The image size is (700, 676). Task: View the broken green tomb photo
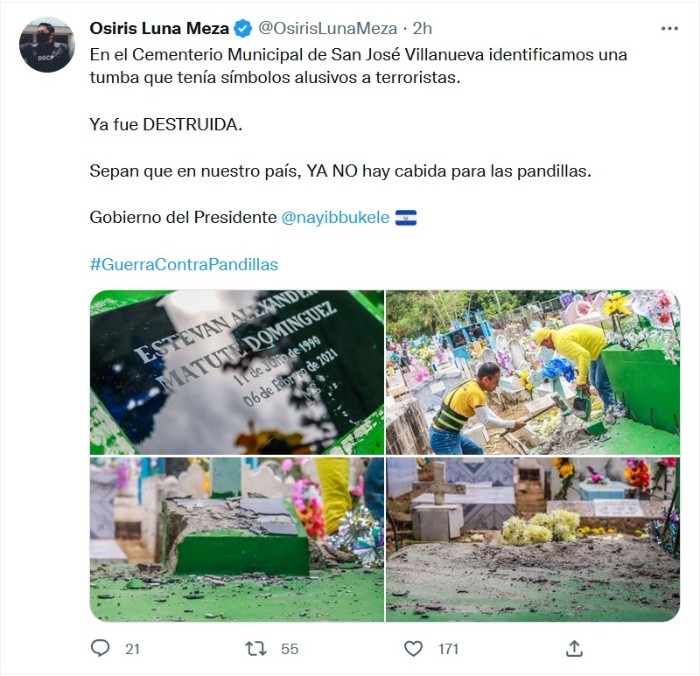pyautogui.click(x=237, y=539)
